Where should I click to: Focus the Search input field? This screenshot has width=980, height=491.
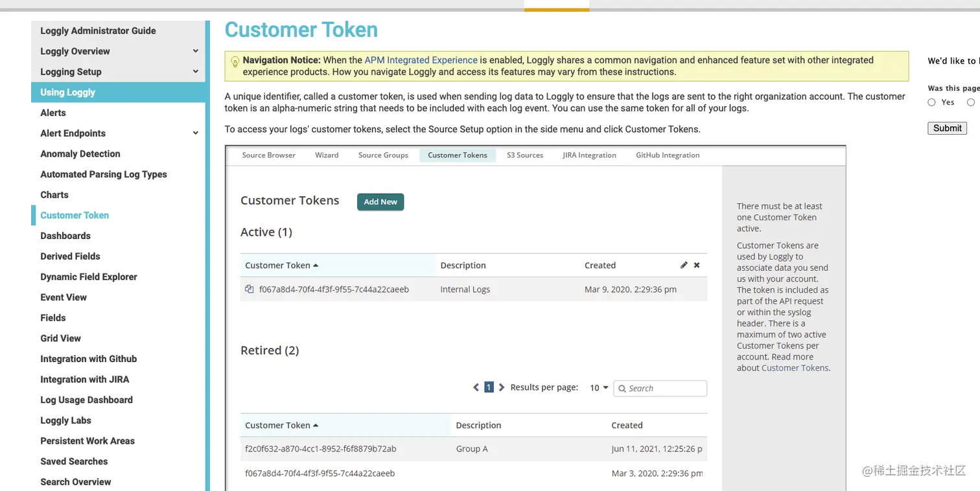coord(660,388)
